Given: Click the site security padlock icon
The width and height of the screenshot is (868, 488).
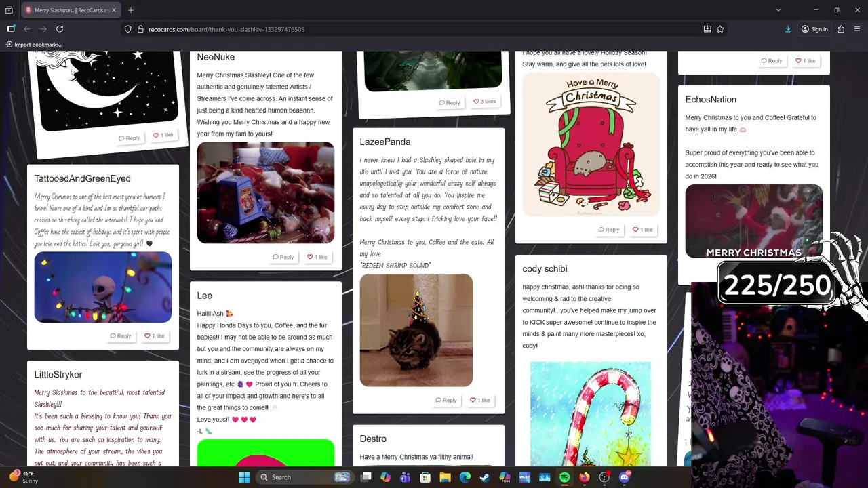Looking at the screenshot, I should pyautogui.click(x=141, y=29).
